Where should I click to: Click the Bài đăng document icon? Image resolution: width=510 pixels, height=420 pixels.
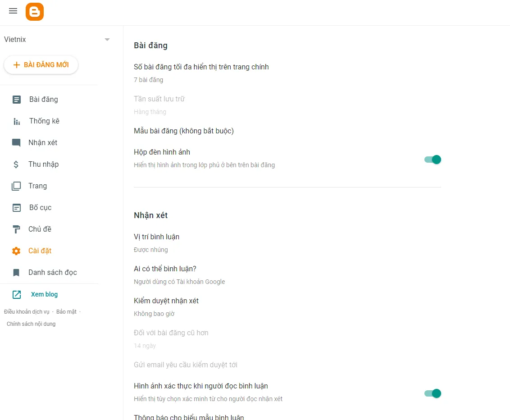click(17, 100)
